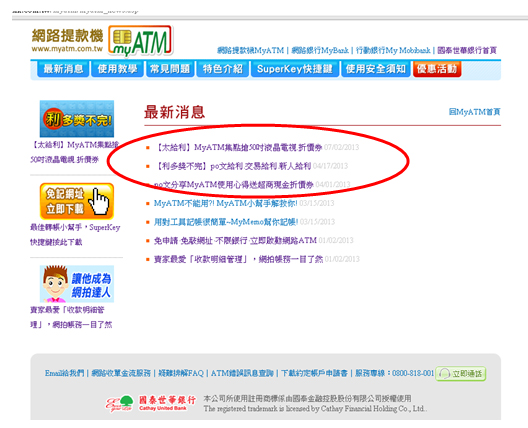Open the SuperKey快捷鍵 tab

(x=295, y=69)
